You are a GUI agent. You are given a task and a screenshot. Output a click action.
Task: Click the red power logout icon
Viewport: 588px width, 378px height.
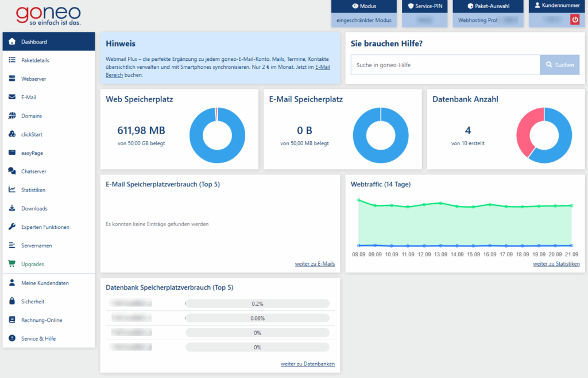pos(574,20)
